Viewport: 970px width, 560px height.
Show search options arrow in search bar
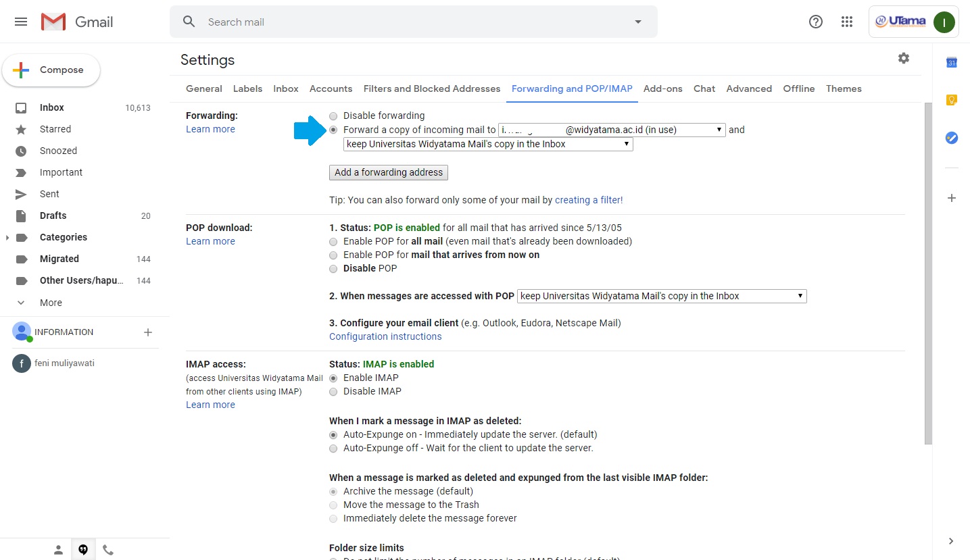click(637, 22)
